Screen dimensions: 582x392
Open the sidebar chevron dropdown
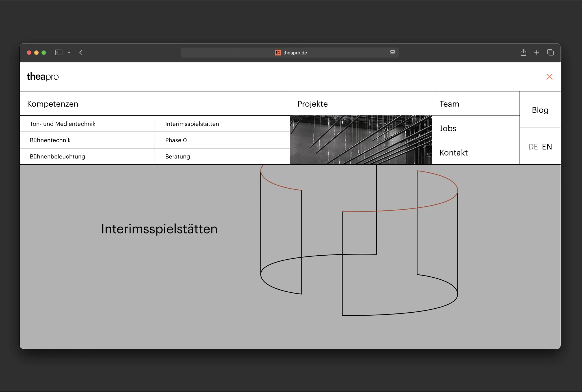point(69,52)
